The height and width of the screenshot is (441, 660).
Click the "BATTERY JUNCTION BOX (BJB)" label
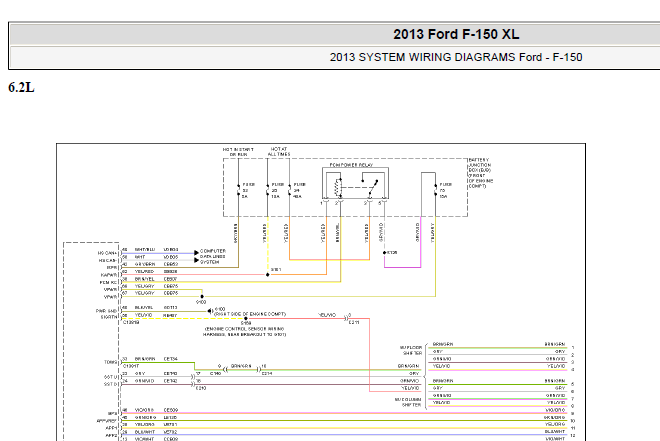[480, 165]
